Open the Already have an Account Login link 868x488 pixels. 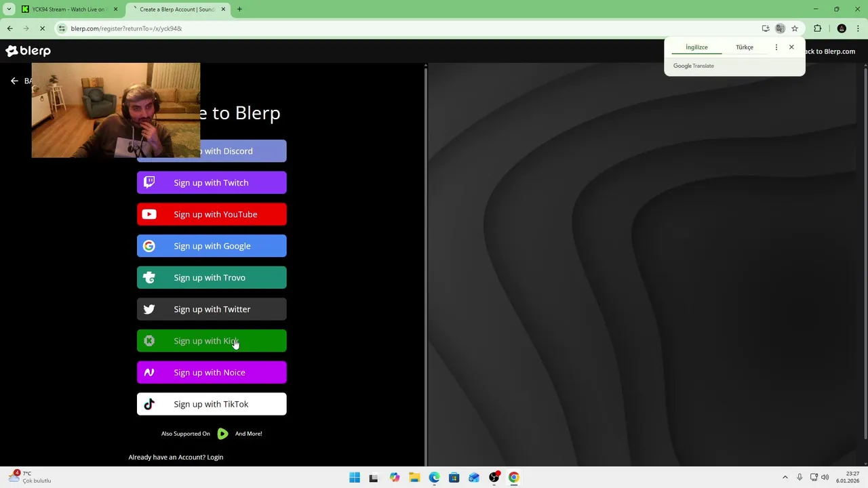(x=176, y=457)
